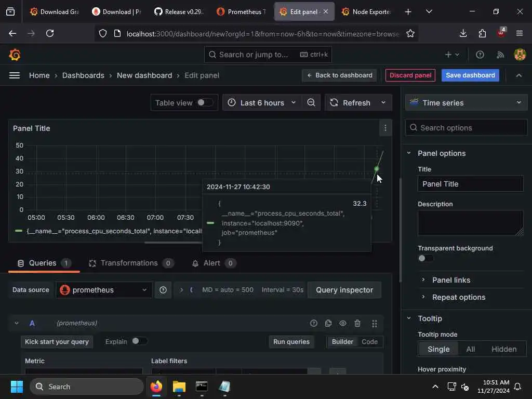Screen dimensions: 532x399
Task: Click Kick start your query button
Action: click(57, 342)
